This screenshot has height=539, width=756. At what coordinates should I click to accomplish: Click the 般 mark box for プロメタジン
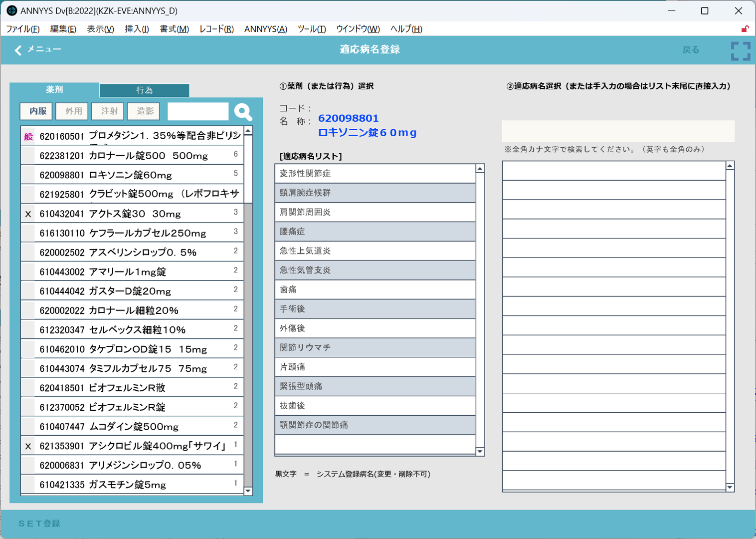point(28,136)
